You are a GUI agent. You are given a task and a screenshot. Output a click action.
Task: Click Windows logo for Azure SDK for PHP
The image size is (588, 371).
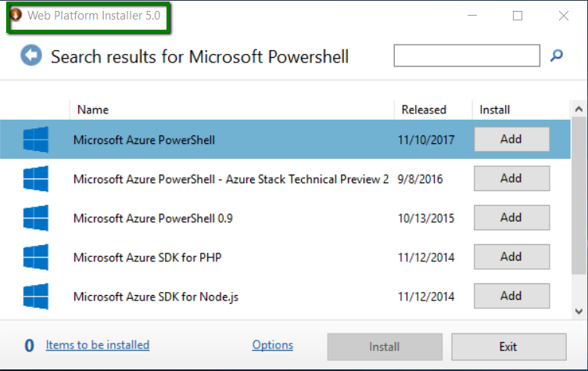[36, 258]
